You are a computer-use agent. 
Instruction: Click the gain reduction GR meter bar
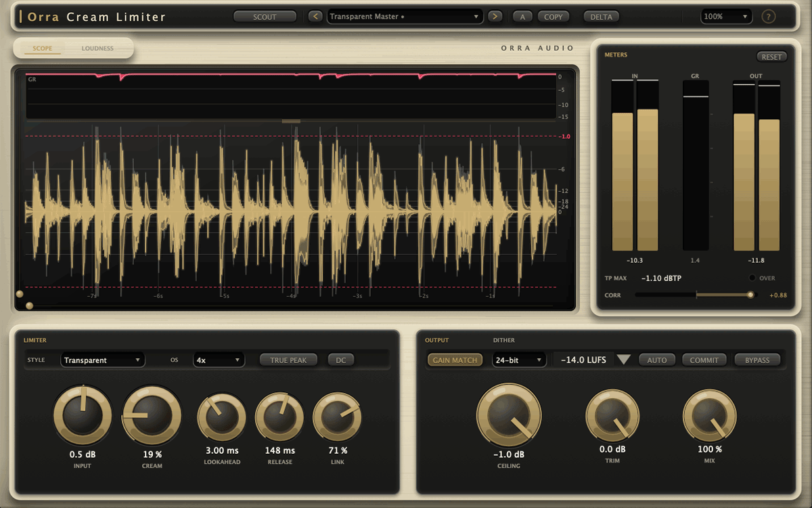(696, 165)
